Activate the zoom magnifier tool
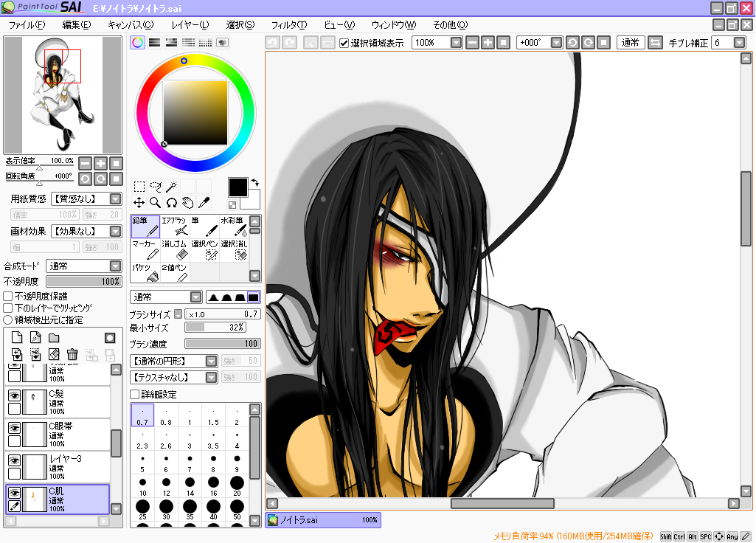 pos(155,203)
